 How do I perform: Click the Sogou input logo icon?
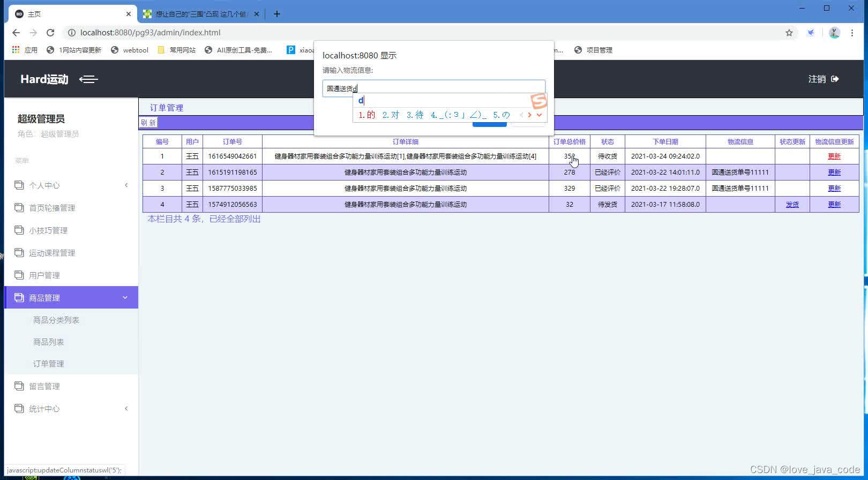pyautogui.click(x=538, y=101)
